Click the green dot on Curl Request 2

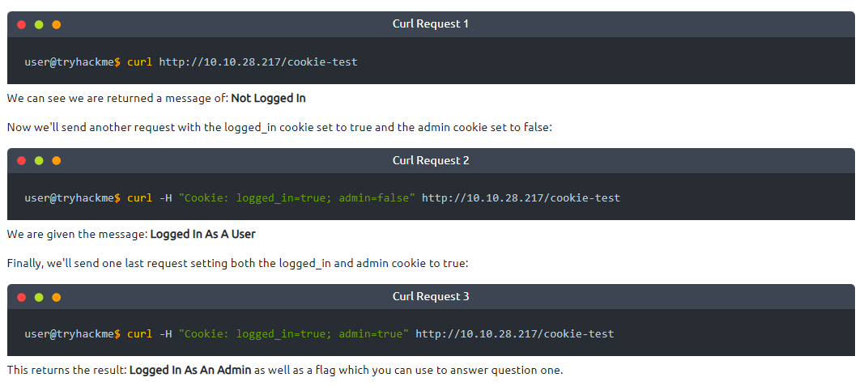(x=39, y=161)
